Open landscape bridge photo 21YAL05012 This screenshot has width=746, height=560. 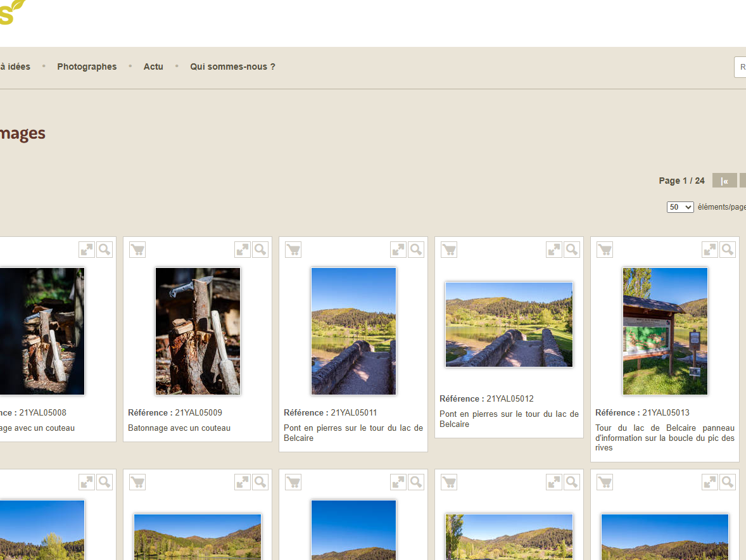point(509,324)
